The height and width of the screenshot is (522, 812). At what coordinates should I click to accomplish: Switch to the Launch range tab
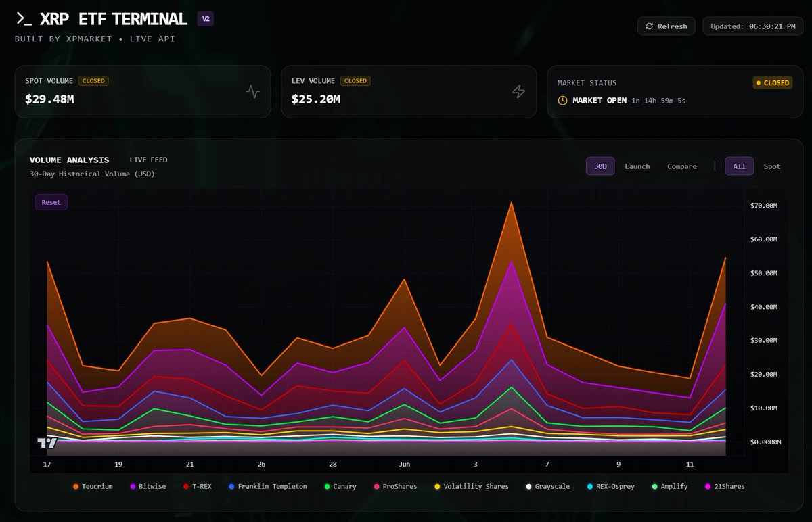point(637,166)
